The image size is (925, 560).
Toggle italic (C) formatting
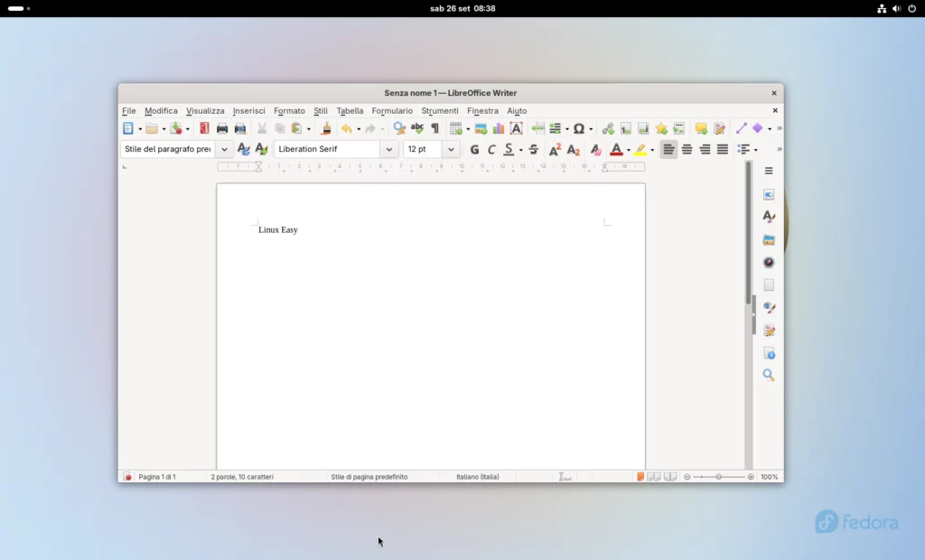point(491,149)
